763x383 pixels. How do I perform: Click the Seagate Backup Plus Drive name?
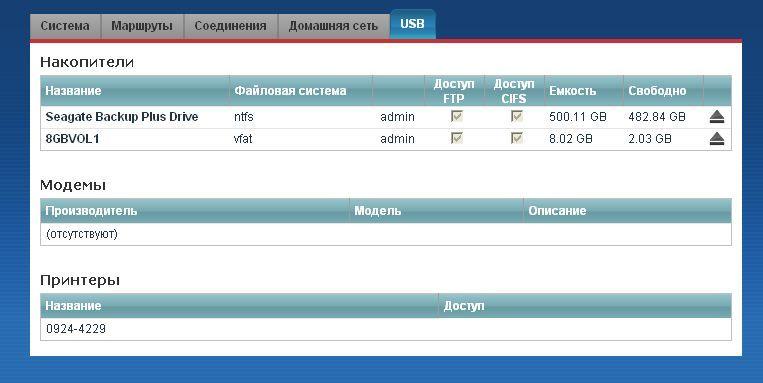point(122,117)
